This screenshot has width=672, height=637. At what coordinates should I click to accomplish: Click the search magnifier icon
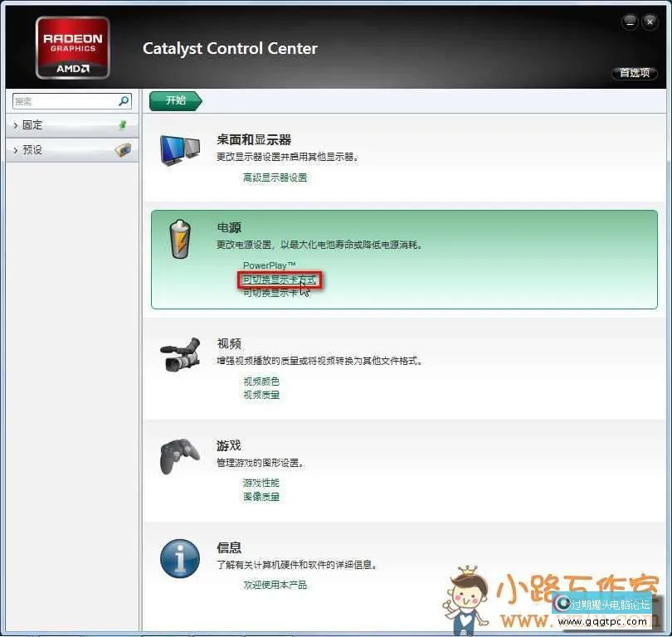[124, 101]
